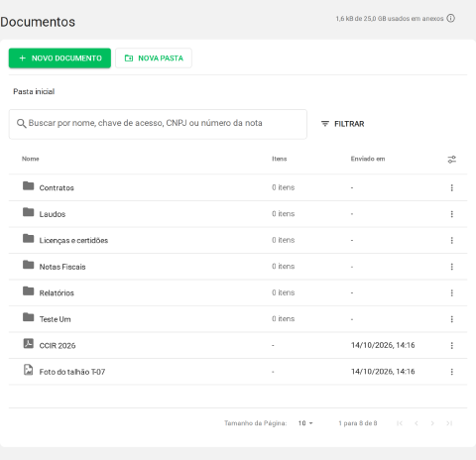
Task: Open the Notas Fiscais folder name
Action: [x=62, y=267]
